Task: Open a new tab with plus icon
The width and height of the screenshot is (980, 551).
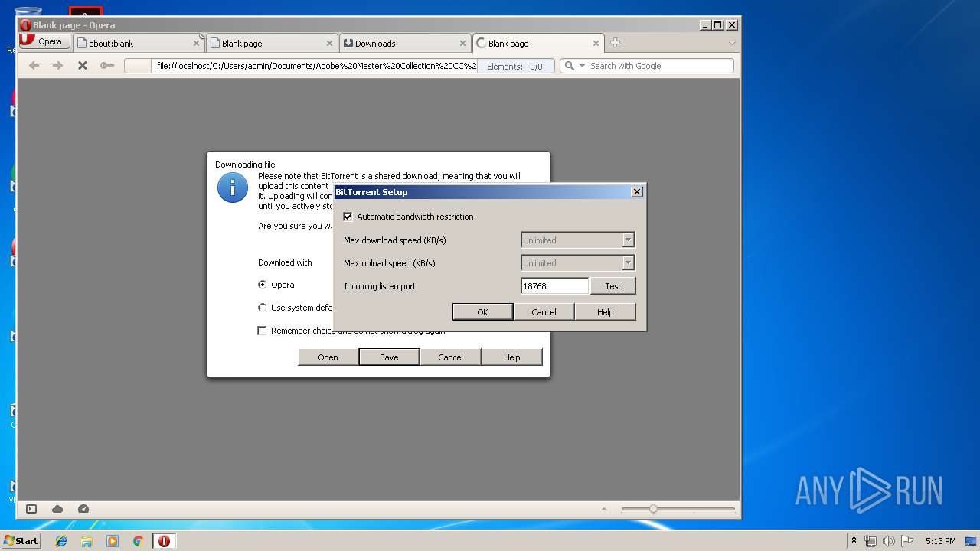Action: [x=615, y=43]
